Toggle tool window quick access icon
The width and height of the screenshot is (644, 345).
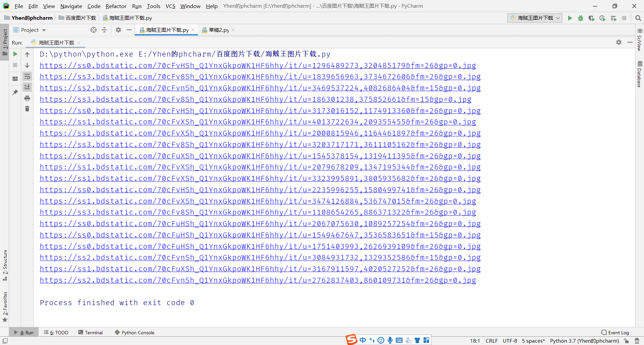click(5, 341)
